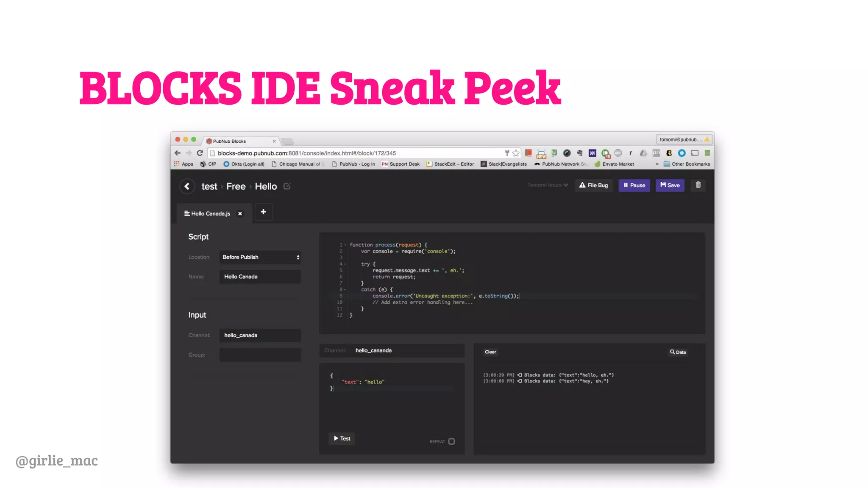
Task: Open the Chicago Manual bookmark
Action: pyautogui.click(x=298, y=164)
